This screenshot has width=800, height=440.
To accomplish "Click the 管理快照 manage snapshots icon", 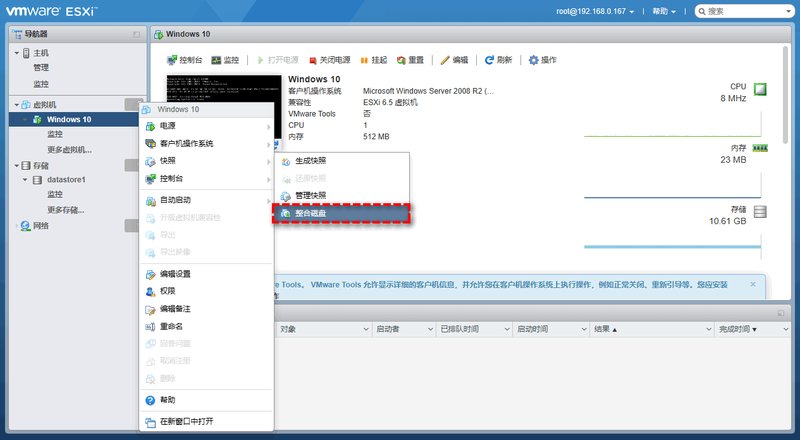I will click(286, 196).
